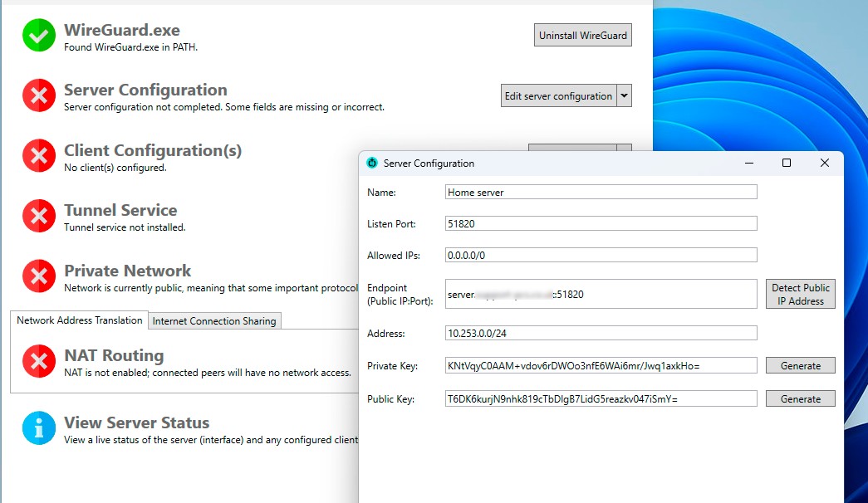This screenshot has height=503, width=868.
Task: Click the 'View a live status' description text
Action: click(212, 440)
